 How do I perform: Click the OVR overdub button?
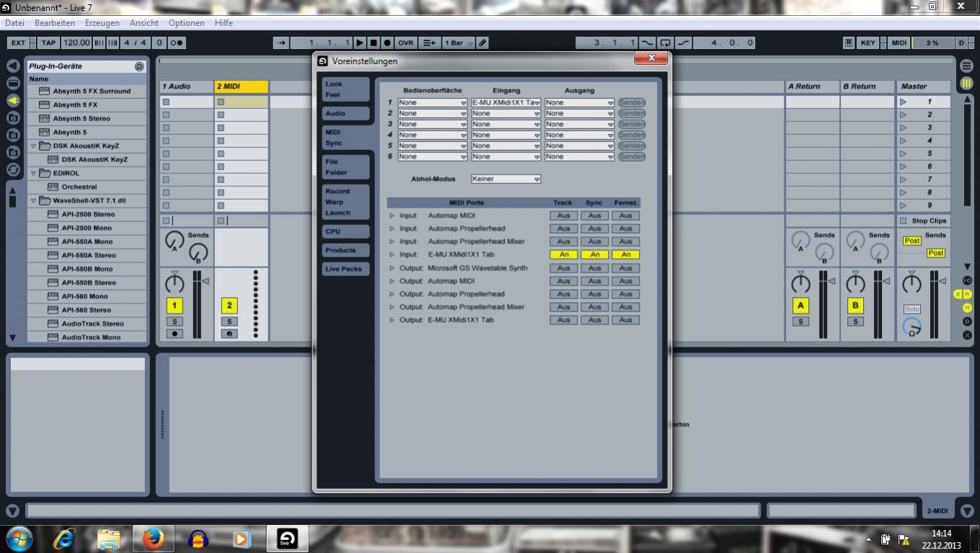click(x=406, y=43)
